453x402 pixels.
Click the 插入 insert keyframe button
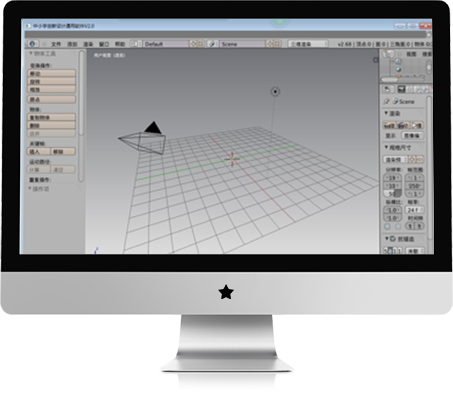pos(39,151)
